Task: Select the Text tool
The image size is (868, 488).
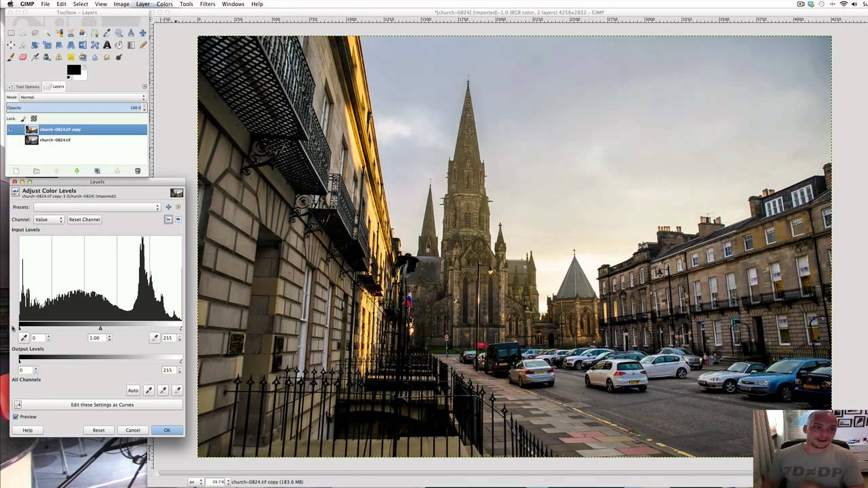Action: click(106, 45)
